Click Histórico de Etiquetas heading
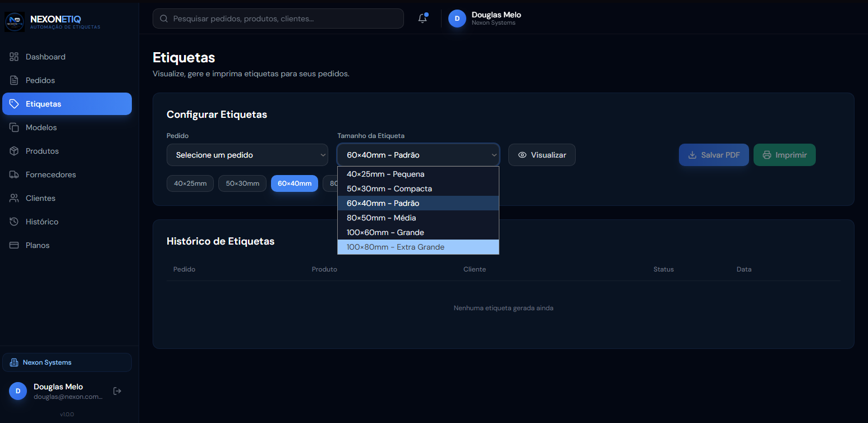This screenshot has height=423, width=868. 221,241
